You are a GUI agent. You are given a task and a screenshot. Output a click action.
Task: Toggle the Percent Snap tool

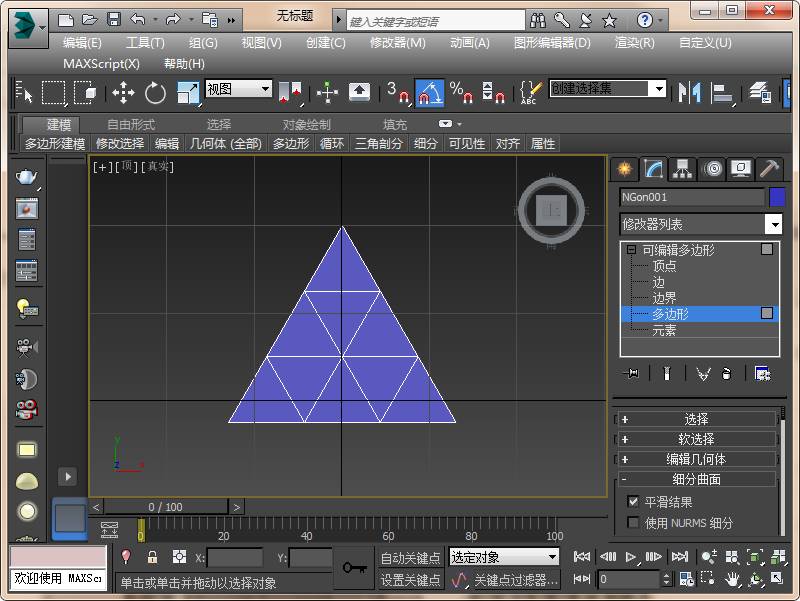tap(461, 92)
